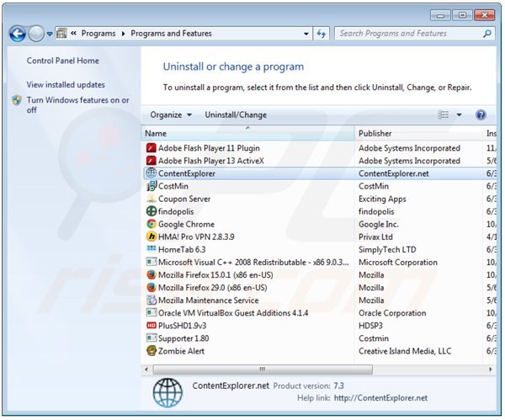Click Adobe Flash Player 11 Plugin icon
505x420 pixels.
coord(151,148)
